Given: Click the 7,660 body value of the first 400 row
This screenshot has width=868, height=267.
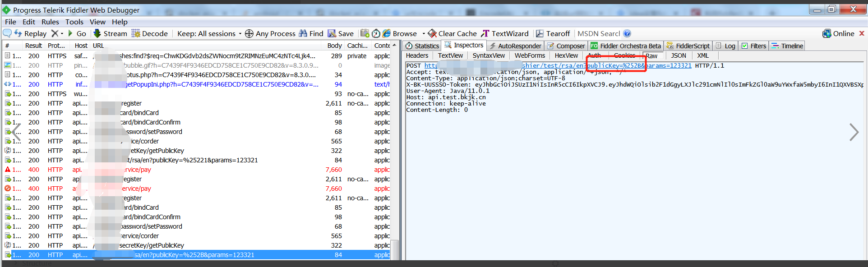Looking at the screenshot, I should coord(333,170).
